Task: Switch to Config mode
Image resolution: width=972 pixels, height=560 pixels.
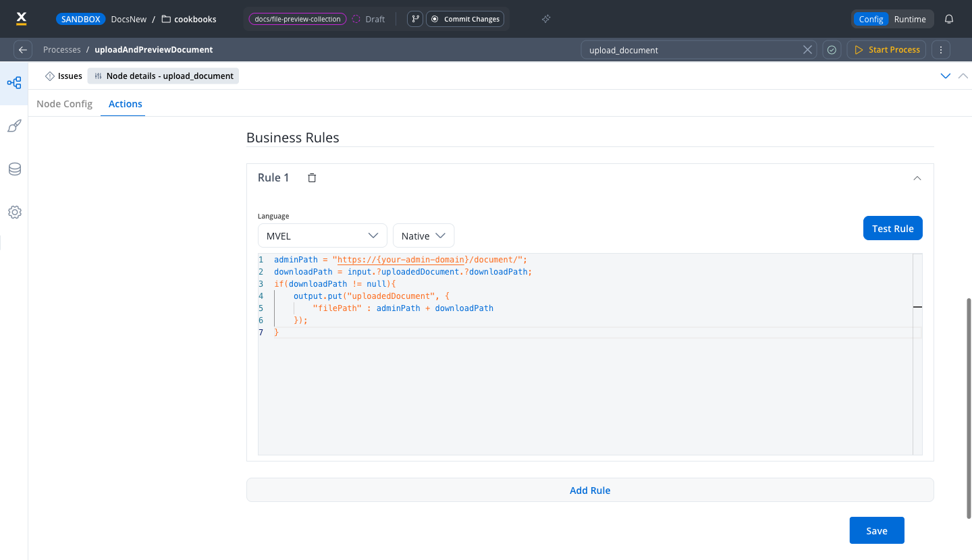Action: (x=871, y=19)
